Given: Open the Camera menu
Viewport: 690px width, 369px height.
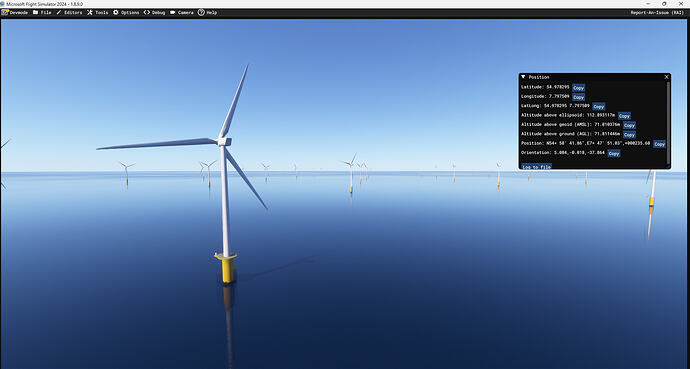Looking at the screenshot, I should click(x=182, y=13).
